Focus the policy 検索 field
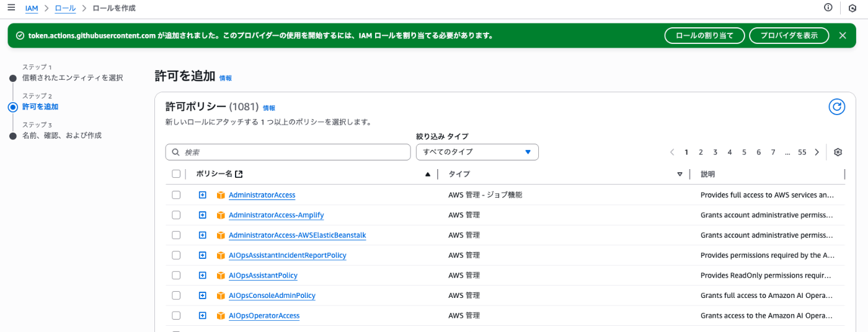 (288, 152)
